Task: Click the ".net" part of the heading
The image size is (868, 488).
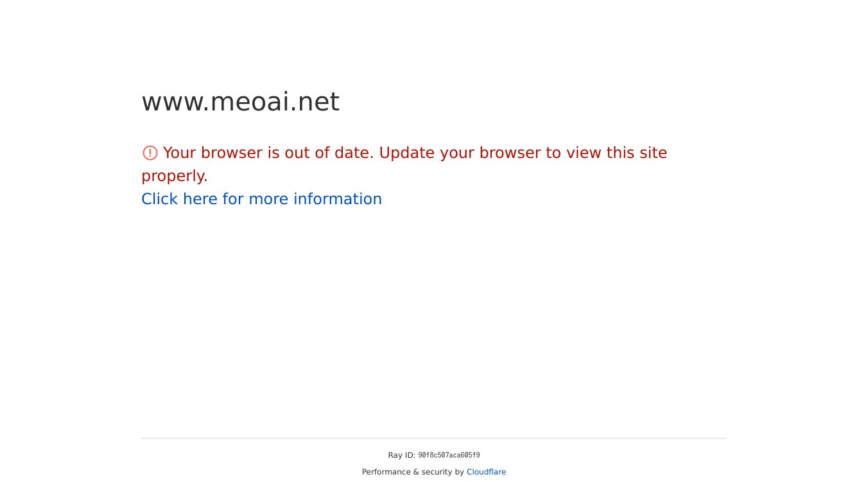Action: pyautogui.click(x=314, y=102)
